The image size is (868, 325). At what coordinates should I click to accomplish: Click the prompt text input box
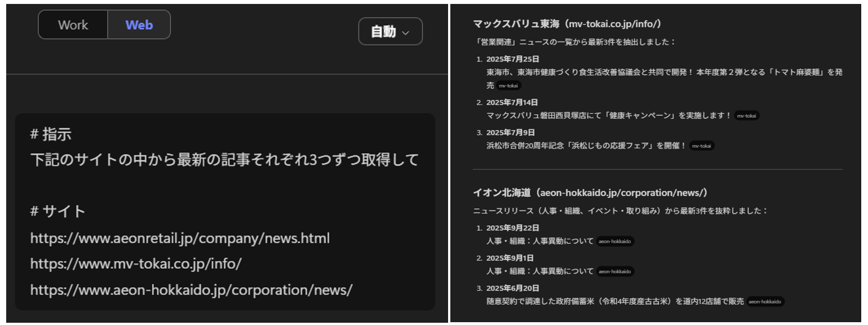225,212
